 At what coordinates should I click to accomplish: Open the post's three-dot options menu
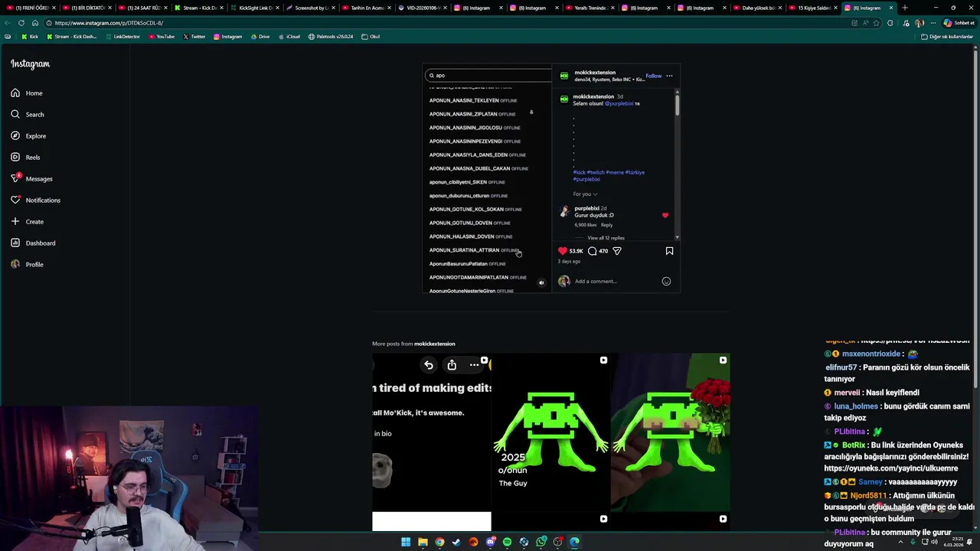click(669, 76)
